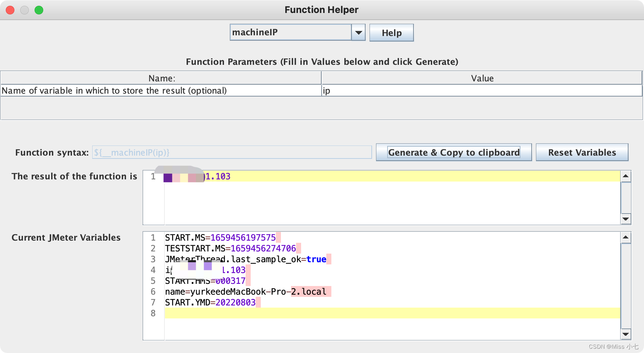Click the Name: column header
This screenshot has width=644, height=353.
pyautogui.click(x=161, y=78)
